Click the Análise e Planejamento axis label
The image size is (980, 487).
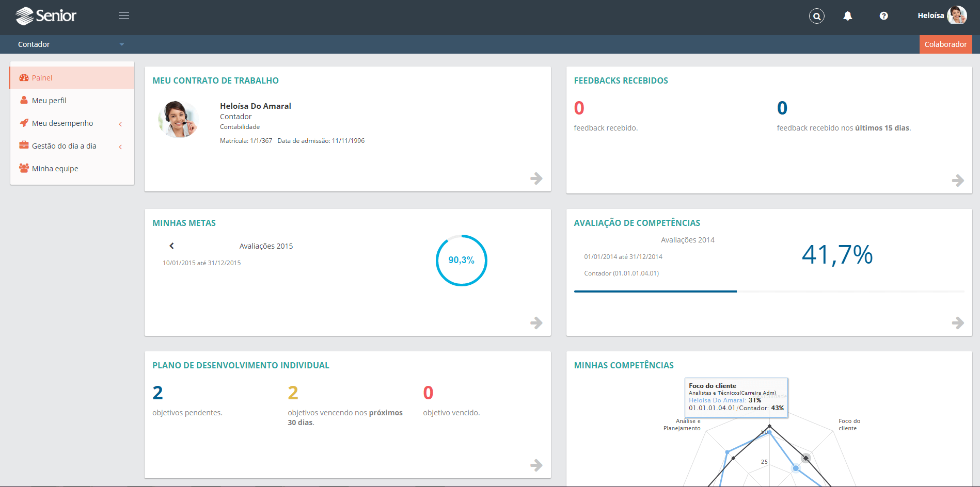[682, 425]
